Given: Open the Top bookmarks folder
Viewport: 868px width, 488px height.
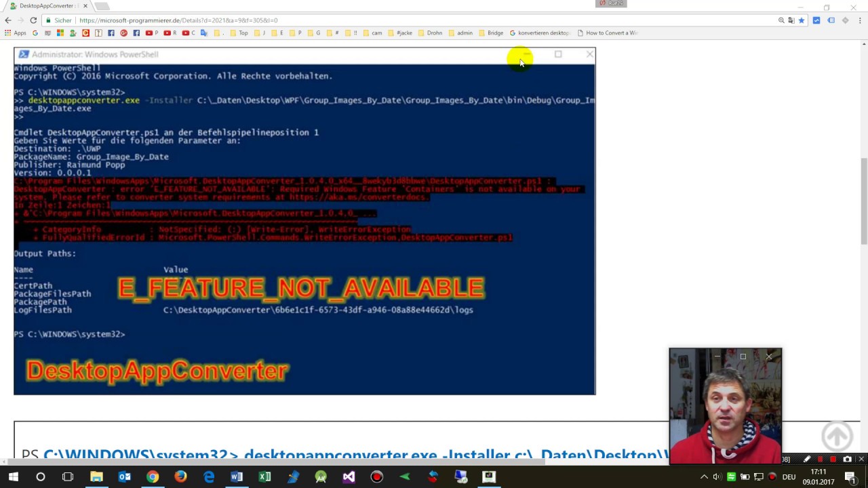Looking at the screenshot, I should click(x=239, y=33).
